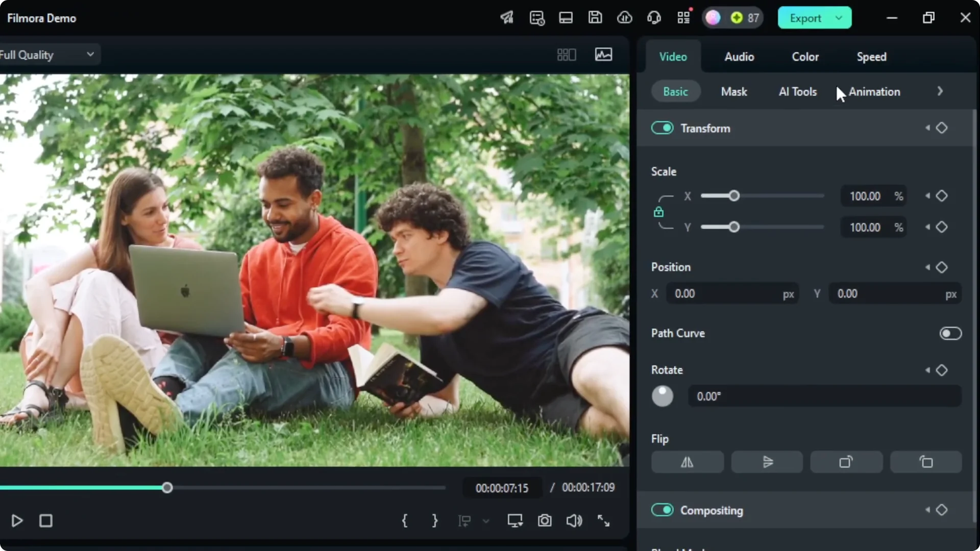
Task: Open the Full Quality dropdown
Action: coord(48,54)
